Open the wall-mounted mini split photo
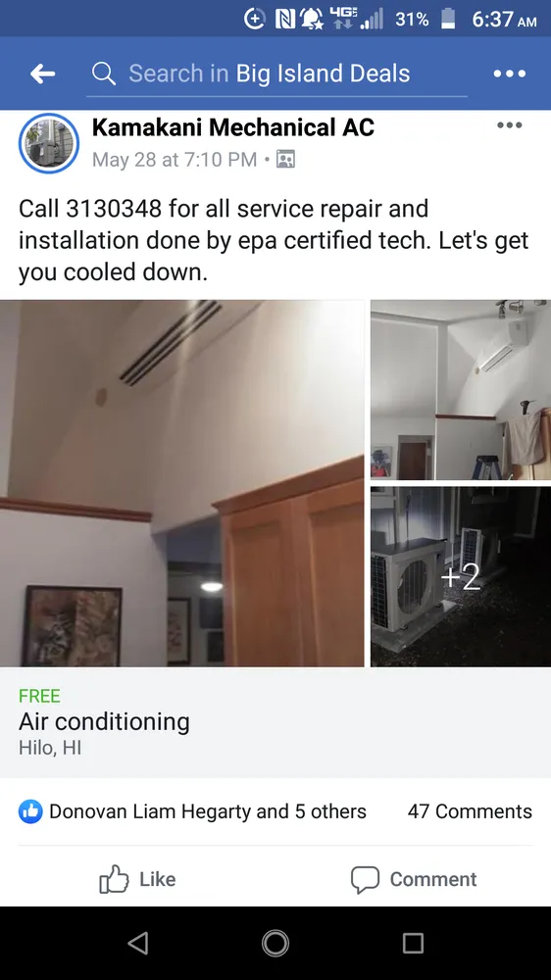 coord(461,390)
